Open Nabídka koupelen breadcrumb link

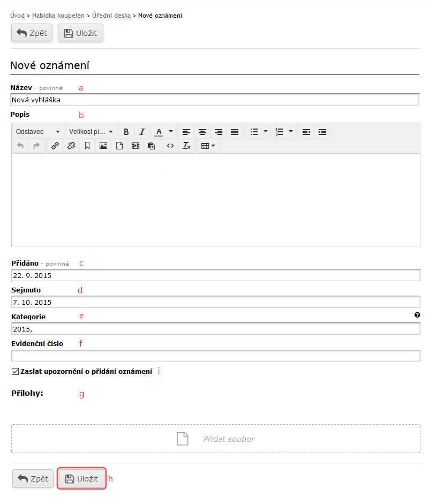click(x=58, y=16)
